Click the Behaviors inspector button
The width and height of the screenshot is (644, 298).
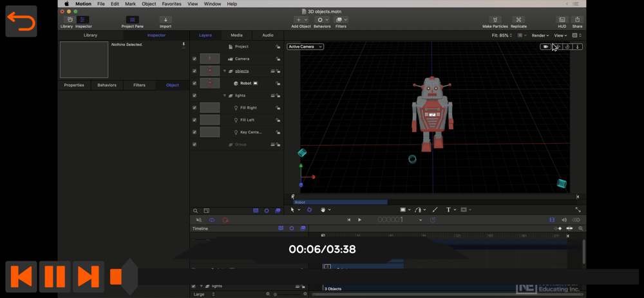tap(107, 85)
